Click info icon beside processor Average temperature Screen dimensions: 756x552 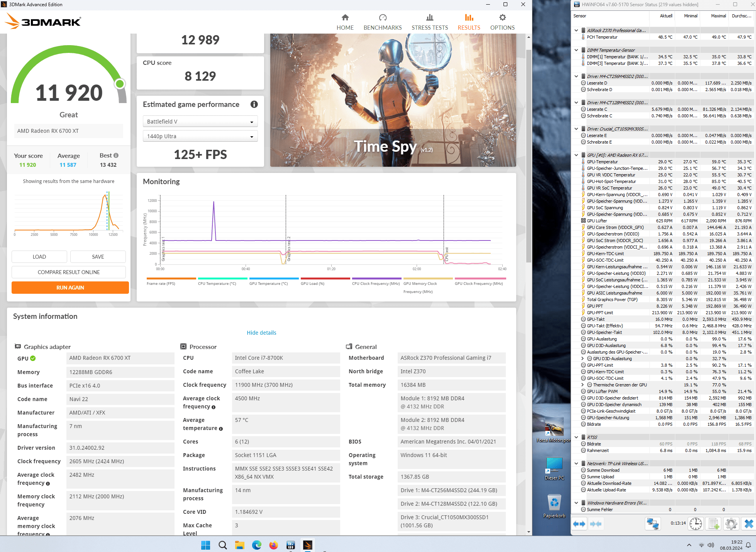tap(221, 429)
